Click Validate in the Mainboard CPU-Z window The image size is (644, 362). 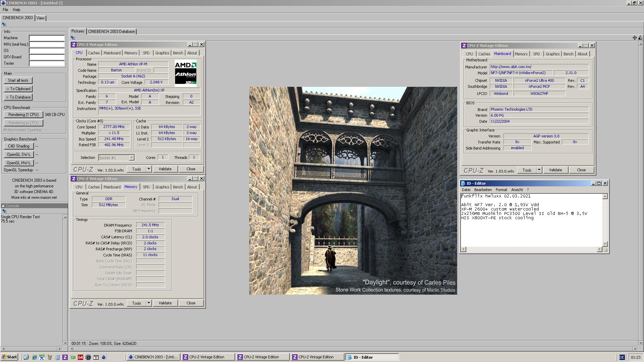point(555,170)
